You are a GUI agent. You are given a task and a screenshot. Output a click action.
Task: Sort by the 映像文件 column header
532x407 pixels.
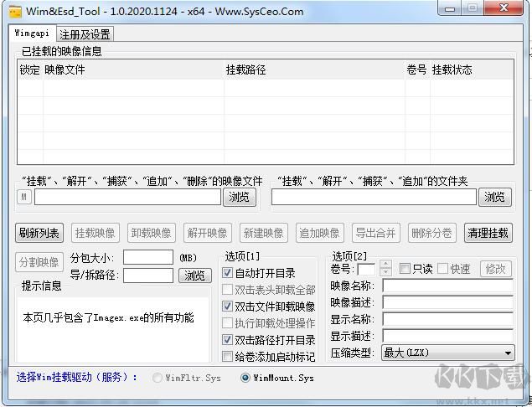tap(133, 70)
